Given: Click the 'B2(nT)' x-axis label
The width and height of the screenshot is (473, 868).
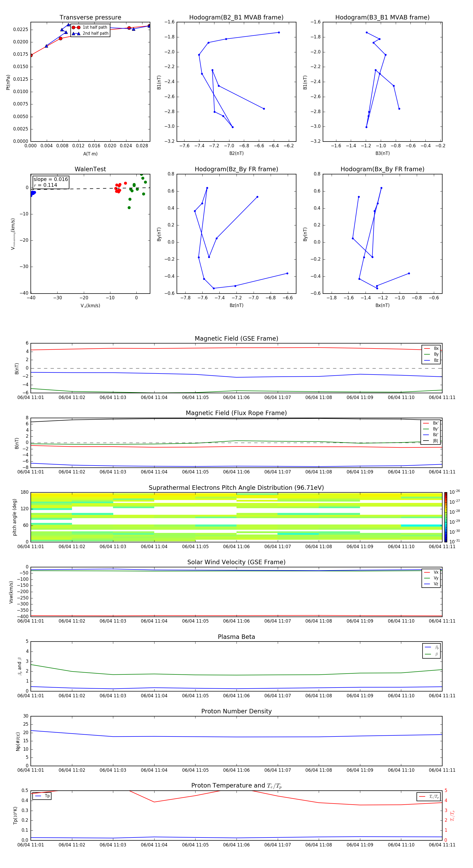Looking at the screenshot, I should [x=236, y=153].
